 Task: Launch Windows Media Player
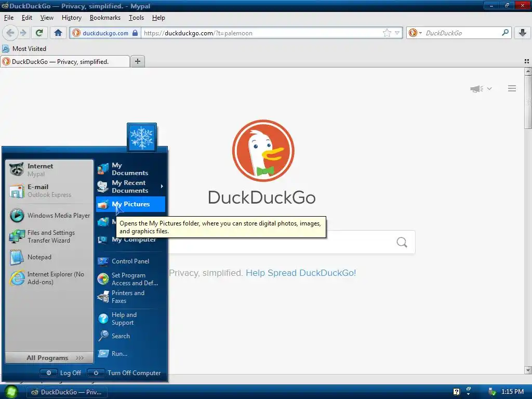(49, 216)
